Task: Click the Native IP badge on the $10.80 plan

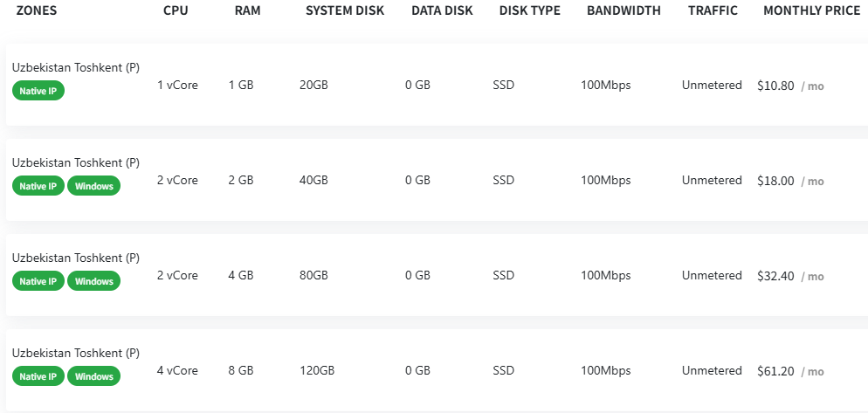Action: click(38, 90)
